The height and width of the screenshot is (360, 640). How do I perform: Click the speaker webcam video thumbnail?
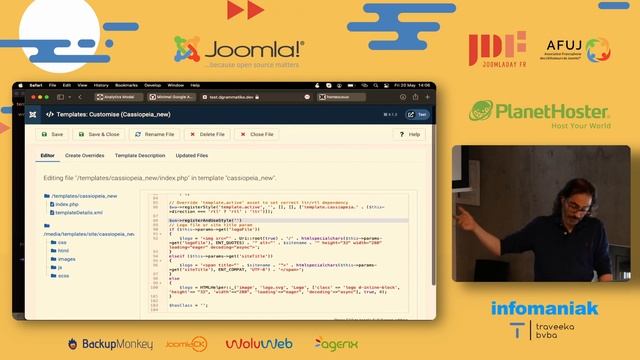[541, 213]
